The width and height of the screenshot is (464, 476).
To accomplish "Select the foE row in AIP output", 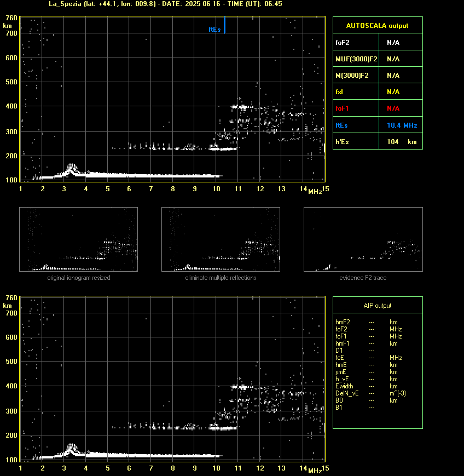I will tap(369, 358).
